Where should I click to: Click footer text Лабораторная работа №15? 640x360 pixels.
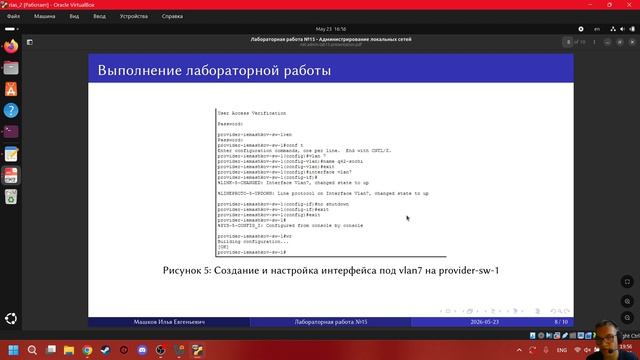[x=331, y=322]
